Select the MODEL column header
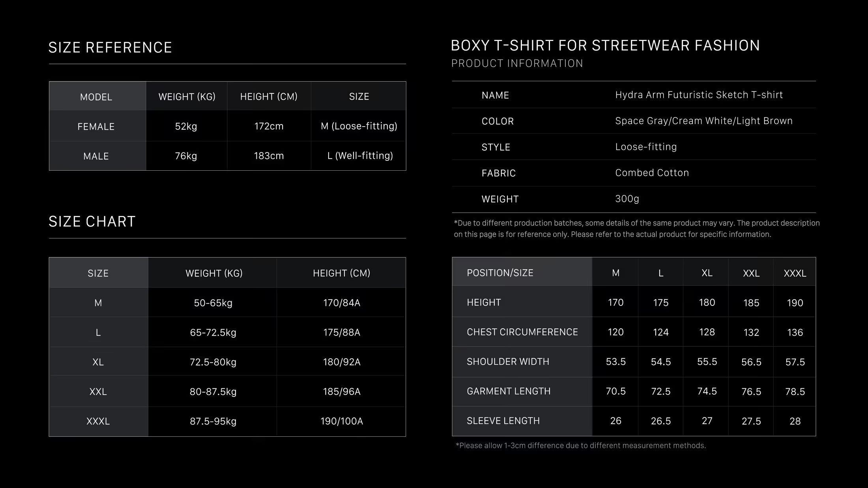This screenshot has width=868, height=488. point(96,97)
